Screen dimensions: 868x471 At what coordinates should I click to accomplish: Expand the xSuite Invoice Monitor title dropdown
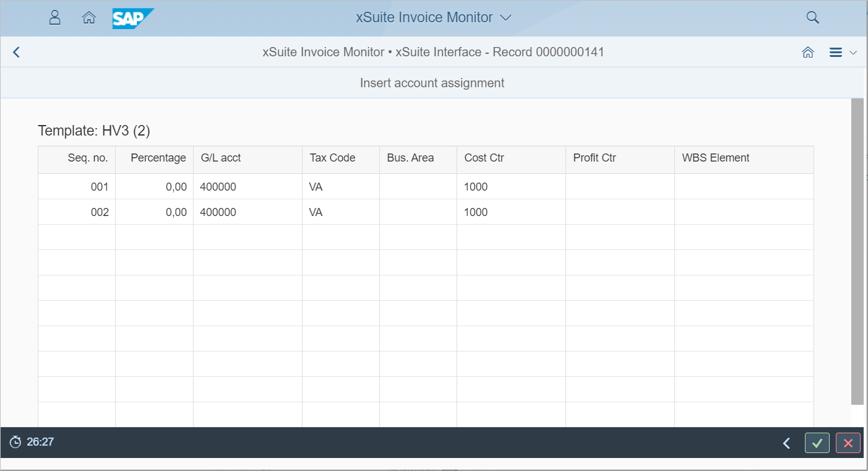click(505, 18)
